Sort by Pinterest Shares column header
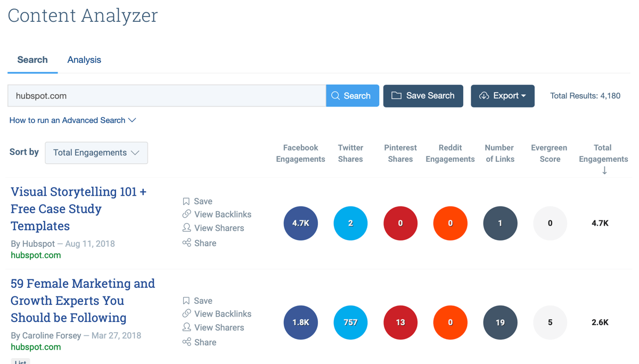639x364 pixels. tap(400, 153)
